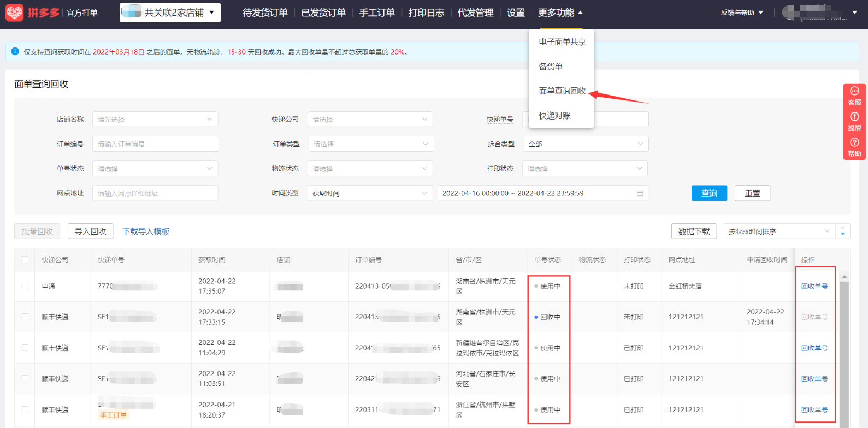Click the sort order arrows icon
Screen dimensions: 868x428
[842, 231]
